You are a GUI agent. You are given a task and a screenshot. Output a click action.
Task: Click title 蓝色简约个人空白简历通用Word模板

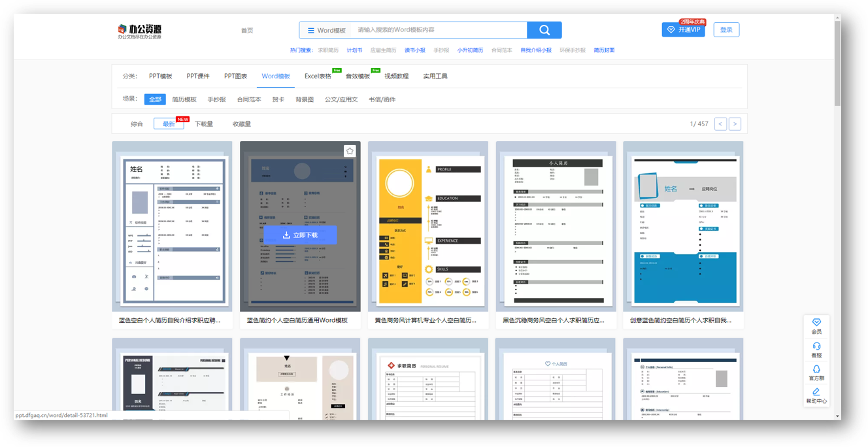tap(297, 321)
